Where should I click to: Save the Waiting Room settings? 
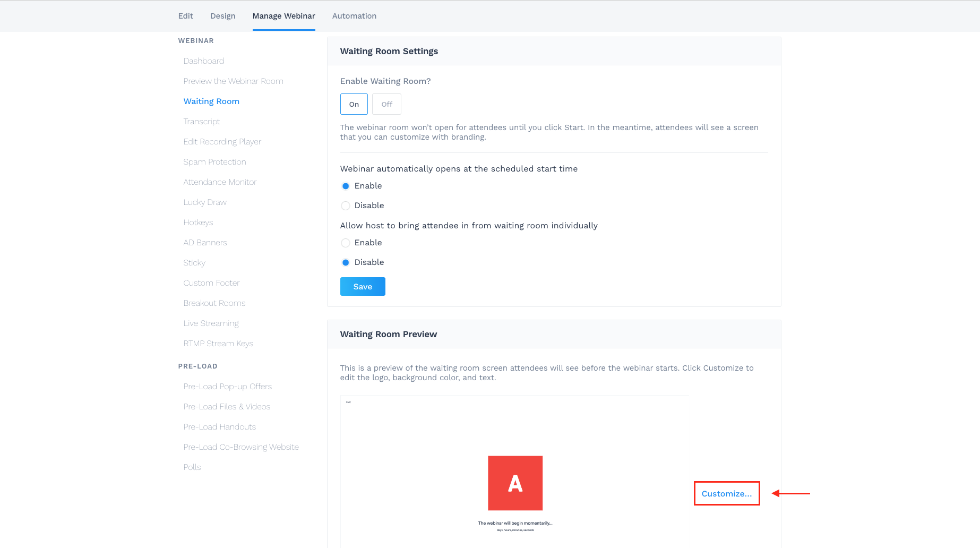pos(363,286)
